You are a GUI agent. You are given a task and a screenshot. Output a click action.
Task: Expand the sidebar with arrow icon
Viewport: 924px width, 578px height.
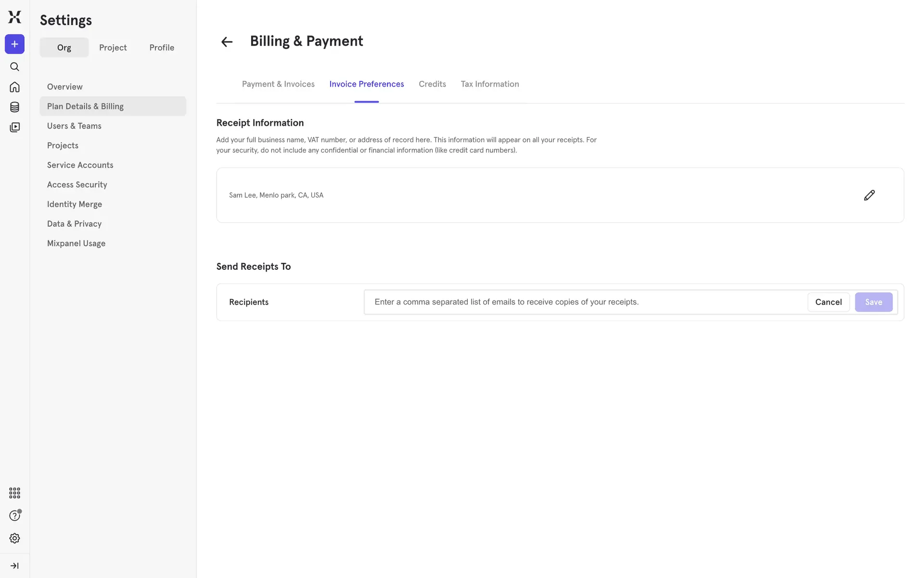14,565
